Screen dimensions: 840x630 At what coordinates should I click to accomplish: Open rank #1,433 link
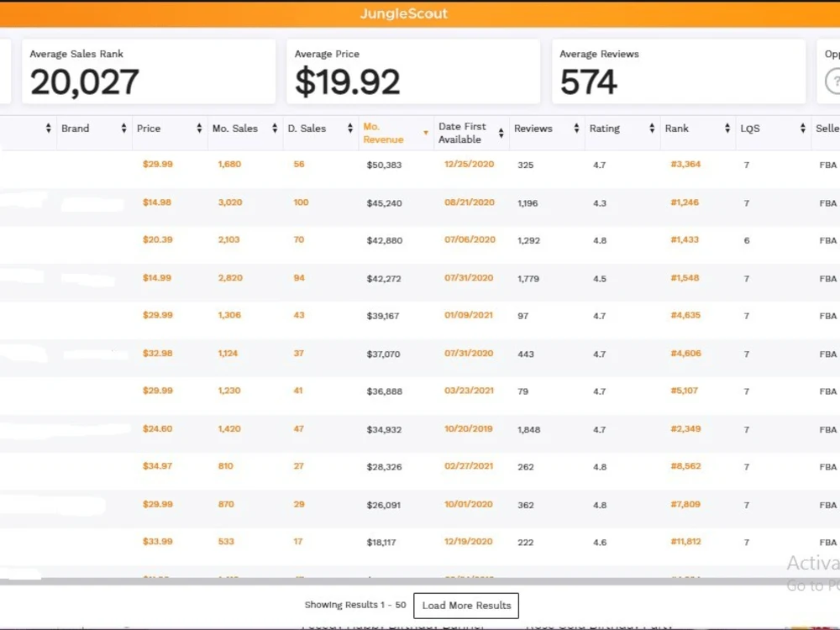coord(685,239)
